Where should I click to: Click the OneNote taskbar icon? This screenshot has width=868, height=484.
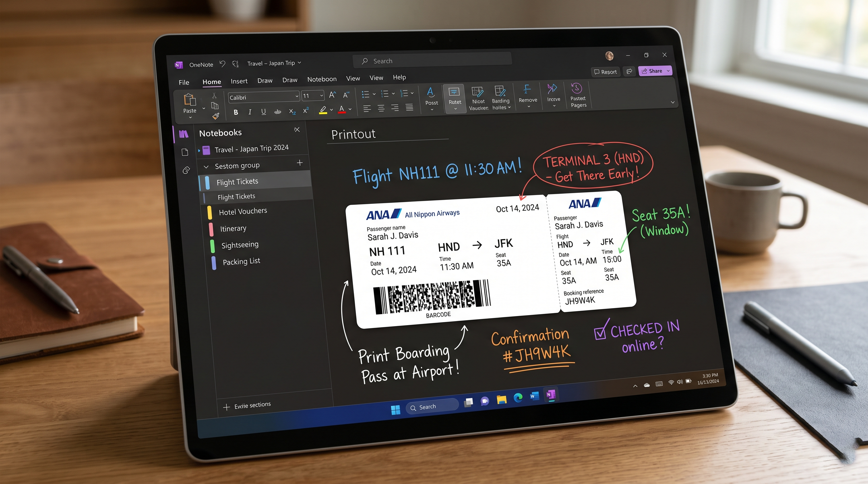pyautogui.click(x=551, y=394)
